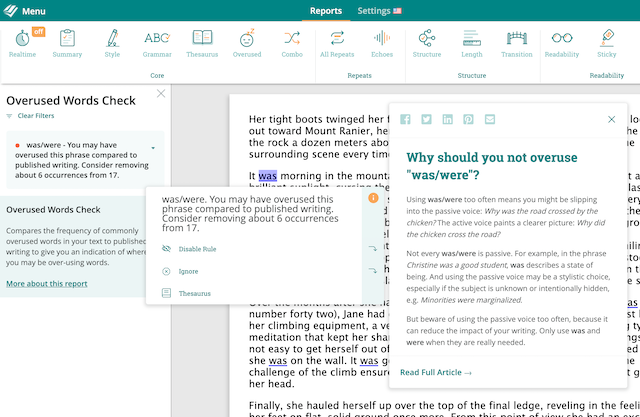Image resolution: width=640 pixels, height=417 pixels.
Task: Close the Overused Words Check sidebar
Action: 161,93
